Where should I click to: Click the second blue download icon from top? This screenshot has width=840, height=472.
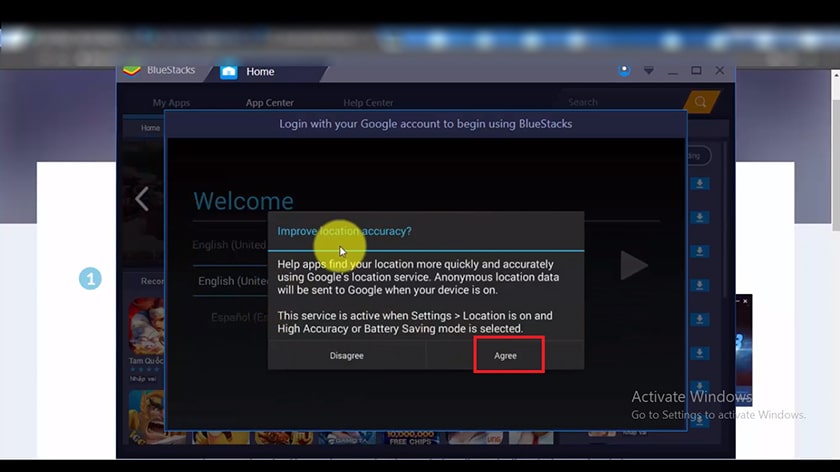tap(701, 217)
